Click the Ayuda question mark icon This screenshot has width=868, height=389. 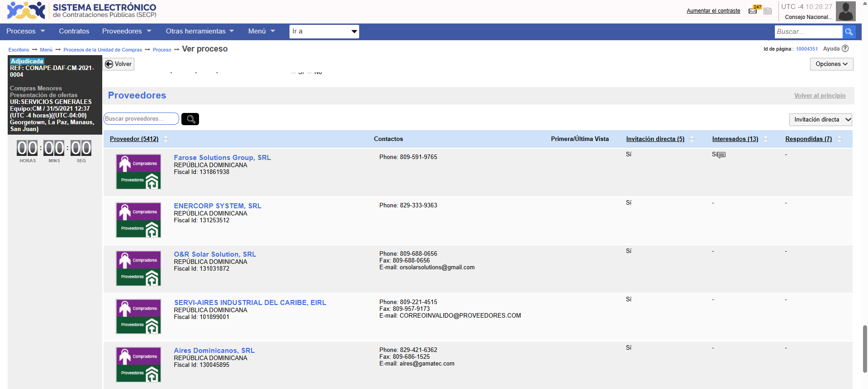[845, 49]
